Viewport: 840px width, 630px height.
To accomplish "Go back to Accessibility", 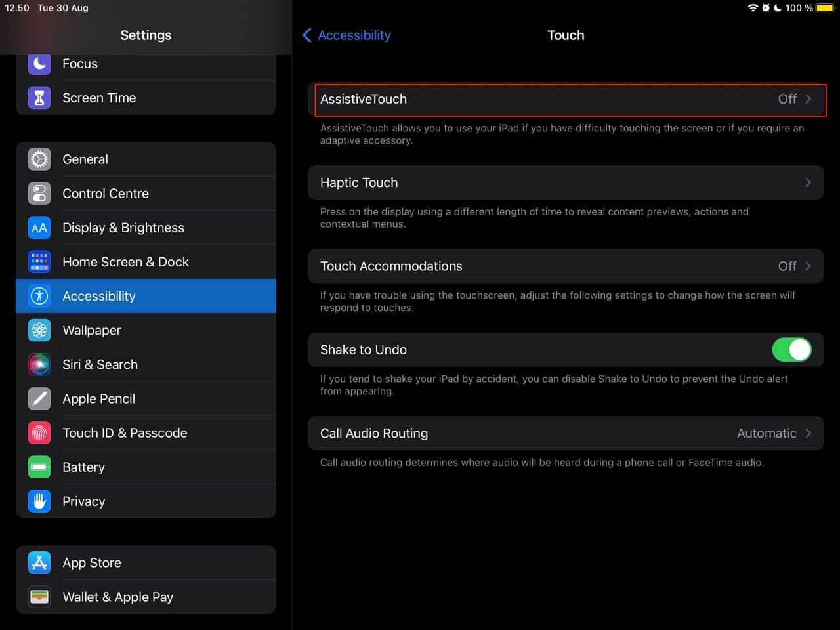I will (346, 35).
